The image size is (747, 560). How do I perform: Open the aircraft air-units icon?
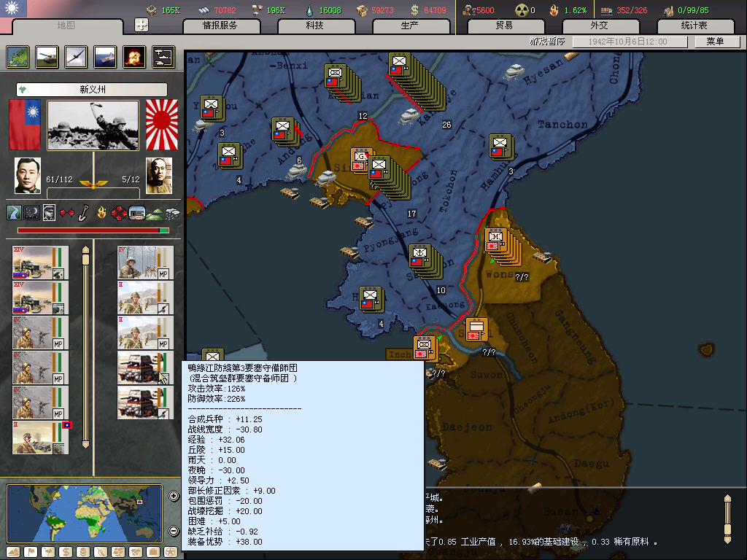[x=76, y=57]
